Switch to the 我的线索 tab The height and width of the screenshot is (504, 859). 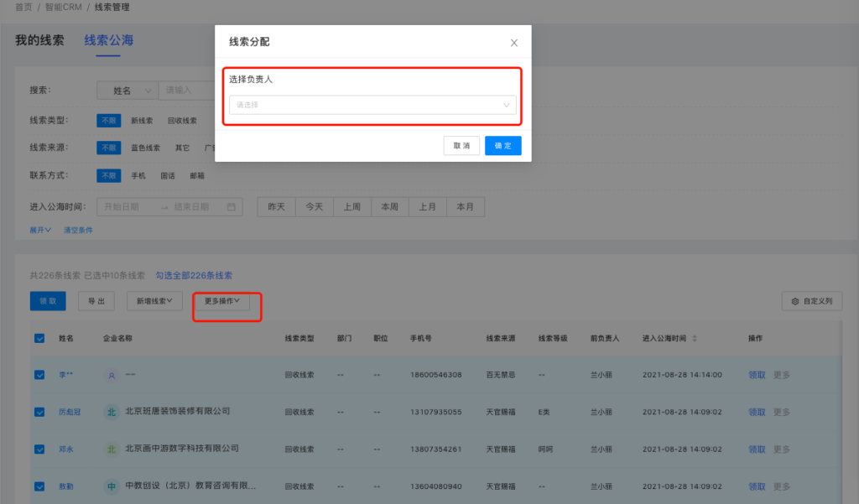(x=39, y=40)
